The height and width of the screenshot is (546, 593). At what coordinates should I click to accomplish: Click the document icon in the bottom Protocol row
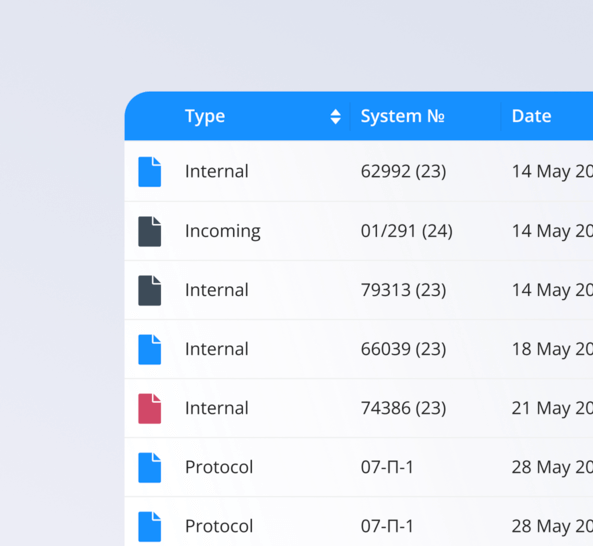150,527
